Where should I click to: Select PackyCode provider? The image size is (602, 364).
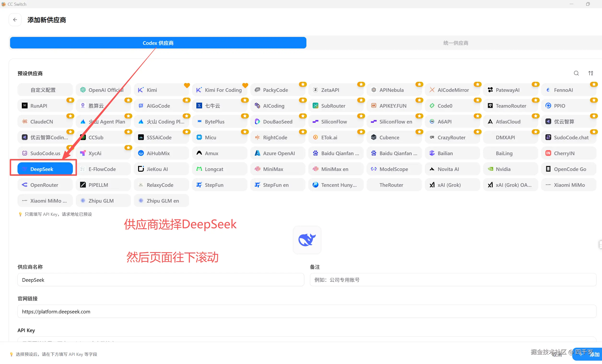point(278,90)
